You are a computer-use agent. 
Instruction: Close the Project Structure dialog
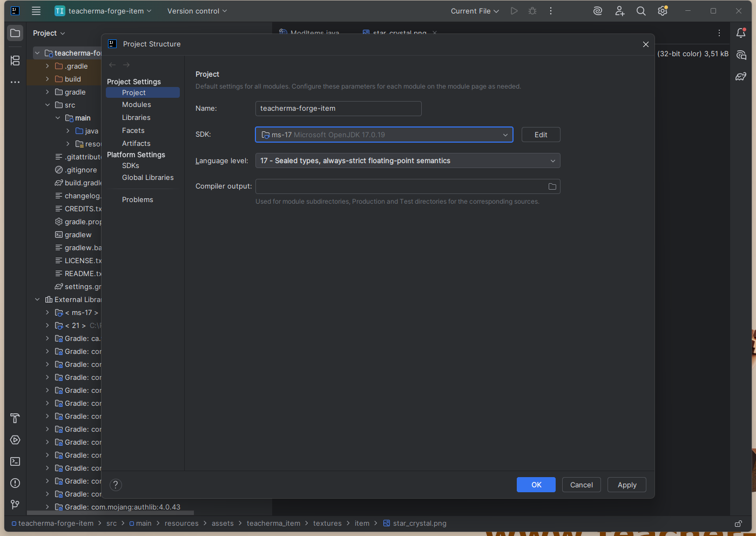(646, 44)
